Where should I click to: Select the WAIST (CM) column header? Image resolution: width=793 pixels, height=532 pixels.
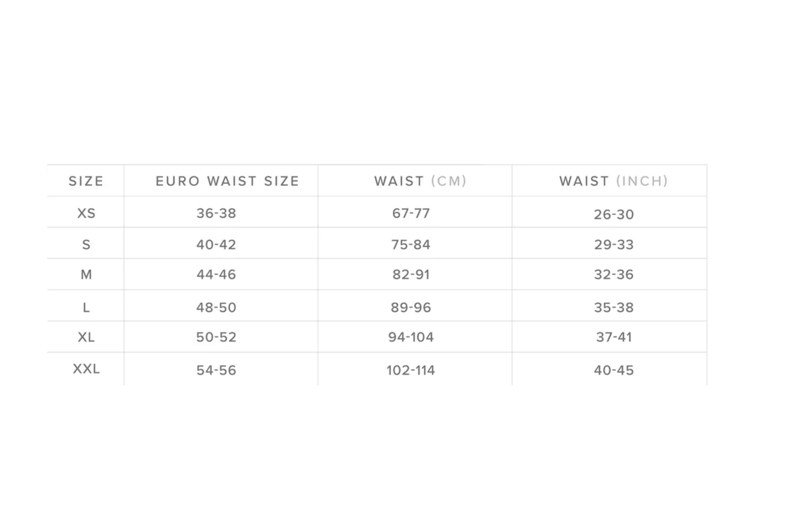pos(420,181)
